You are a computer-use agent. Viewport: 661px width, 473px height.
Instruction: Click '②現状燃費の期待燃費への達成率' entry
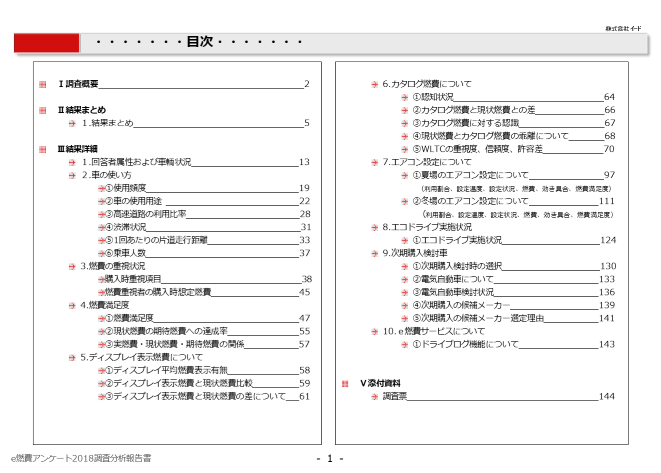166,331
